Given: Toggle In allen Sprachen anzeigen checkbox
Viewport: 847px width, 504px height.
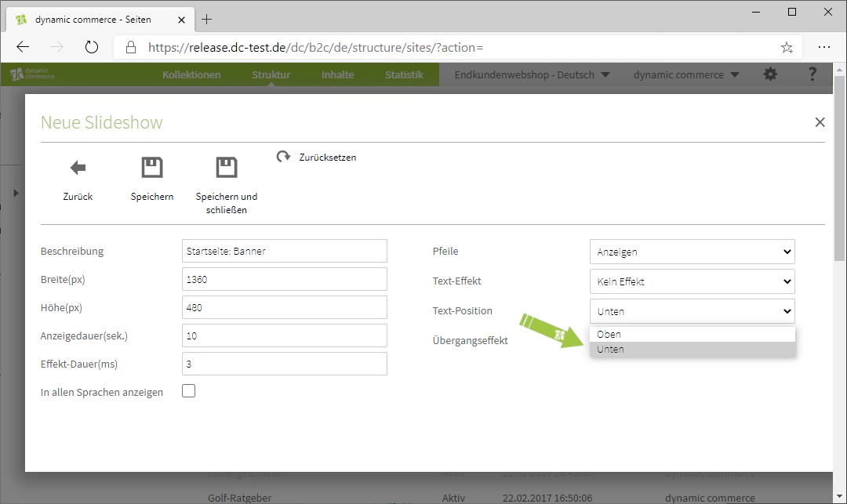Looking at the screenshot, I should pos(188,390).
